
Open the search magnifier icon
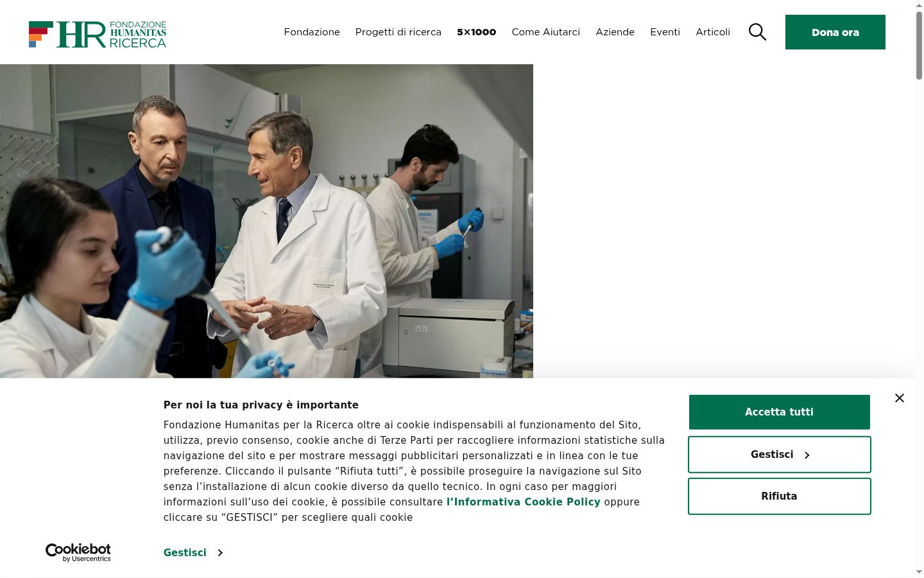pos(757,32)
